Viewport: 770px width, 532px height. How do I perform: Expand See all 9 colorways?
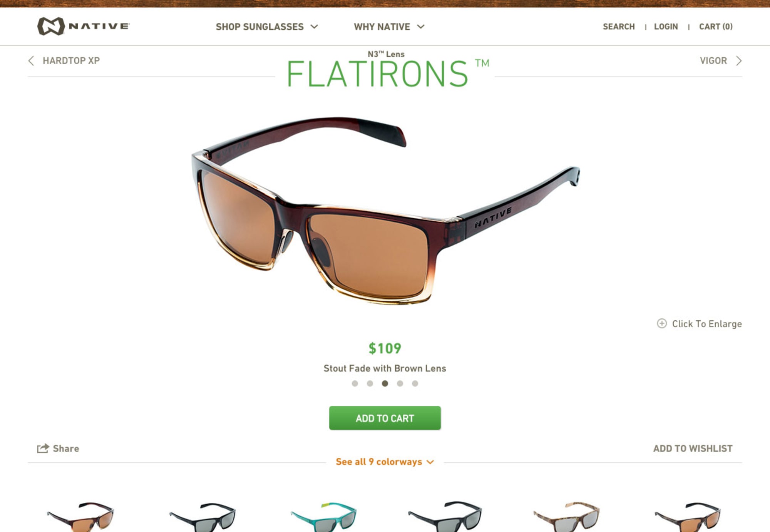(385, 462)
